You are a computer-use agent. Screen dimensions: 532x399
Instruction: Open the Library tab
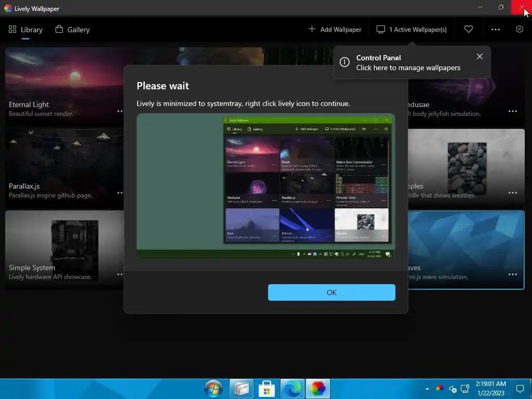25,30
